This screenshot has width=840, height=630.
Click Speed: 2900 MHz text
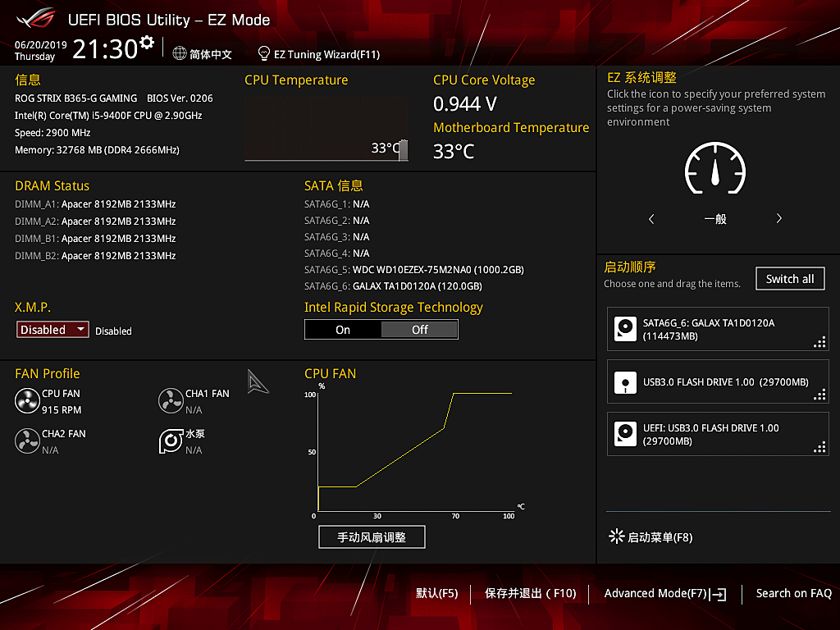[52, 133]
